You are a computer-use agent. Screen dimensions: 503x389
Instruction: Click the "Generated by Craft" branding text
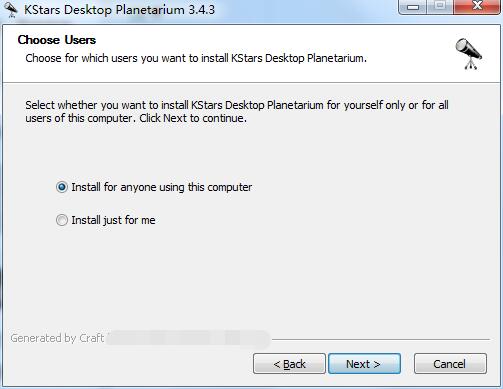pos(57,338)
